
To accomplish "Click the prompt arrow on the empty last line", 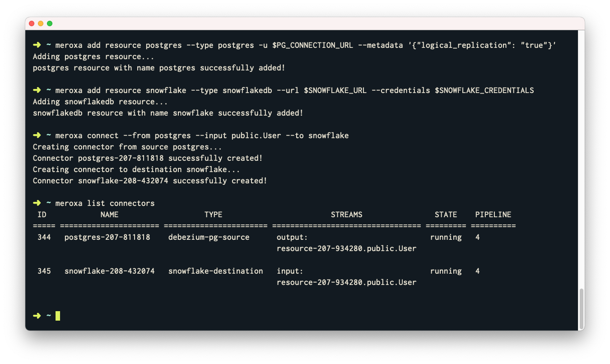I will tap(37, 316).
